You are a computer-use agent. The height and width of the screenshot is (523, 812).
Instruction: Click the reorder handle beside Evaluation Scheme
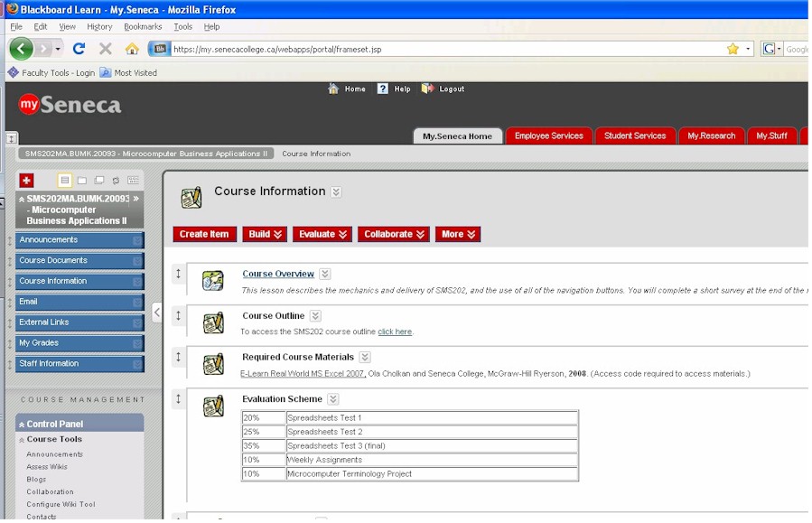[178, 398]
